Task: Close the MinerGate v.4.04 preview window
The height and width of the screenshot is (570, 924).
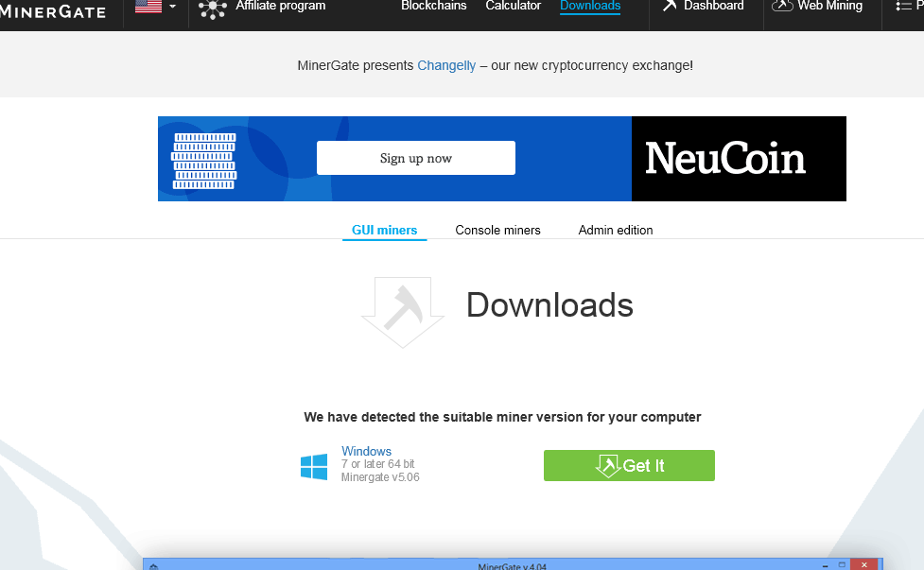Action: tap(863, 564)
